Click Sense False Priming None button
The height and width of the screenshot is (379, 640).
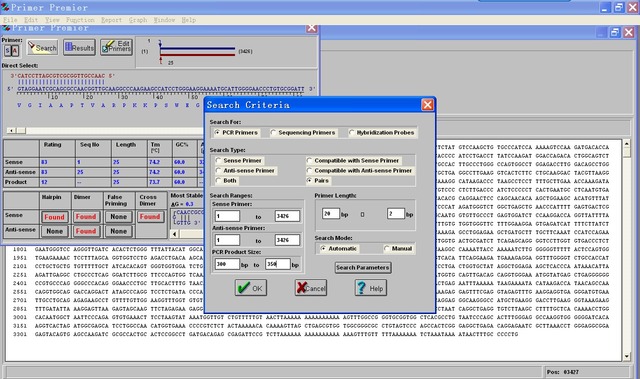pos(118,217)
